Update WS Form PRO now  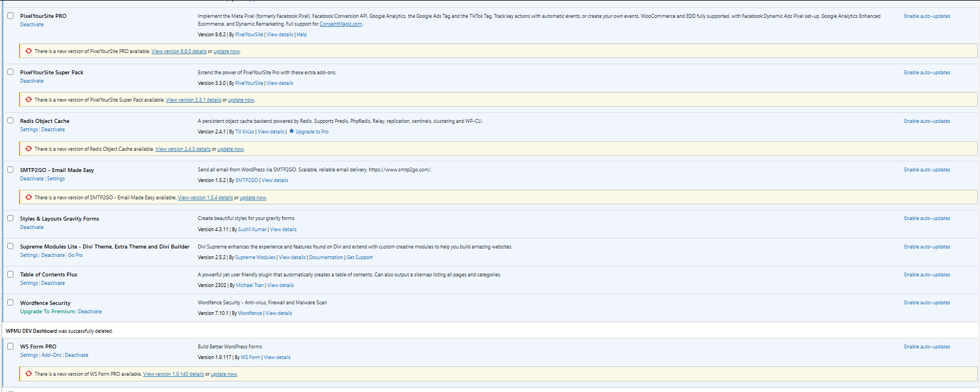point(223,374)
